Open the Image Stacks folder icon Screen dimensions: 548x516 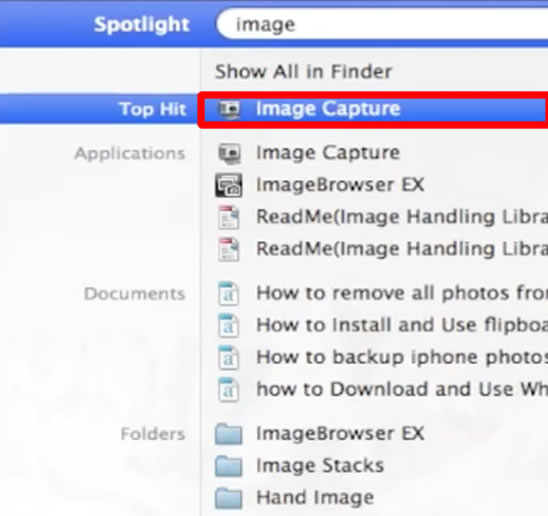(x=229, y=466)
